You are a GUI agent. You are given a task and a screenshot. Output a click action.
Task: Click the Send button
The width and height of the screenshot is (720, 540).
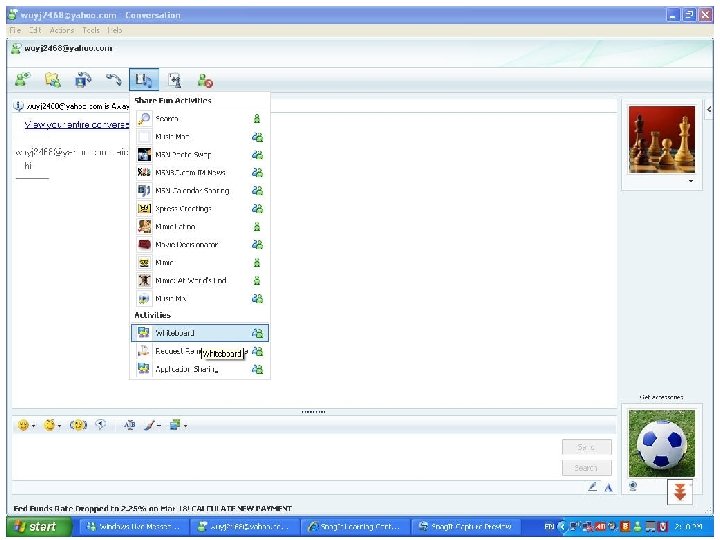586,447
